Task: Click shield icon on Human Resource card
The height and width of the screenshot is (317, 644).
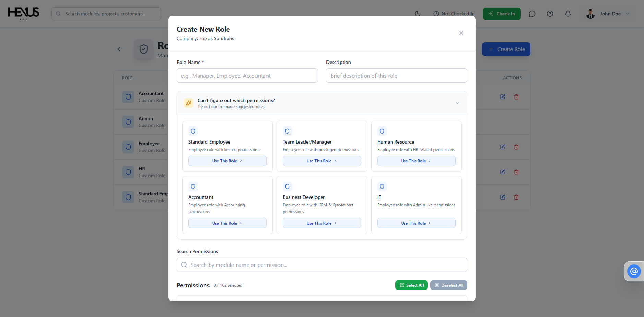Action: tap(382, 131)
